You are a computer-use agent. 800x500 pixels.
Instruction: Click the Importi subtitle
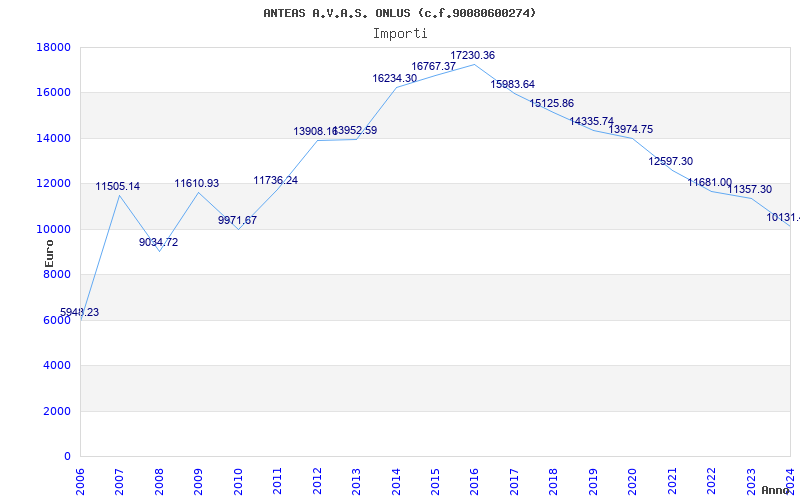(x=400, y=34)
